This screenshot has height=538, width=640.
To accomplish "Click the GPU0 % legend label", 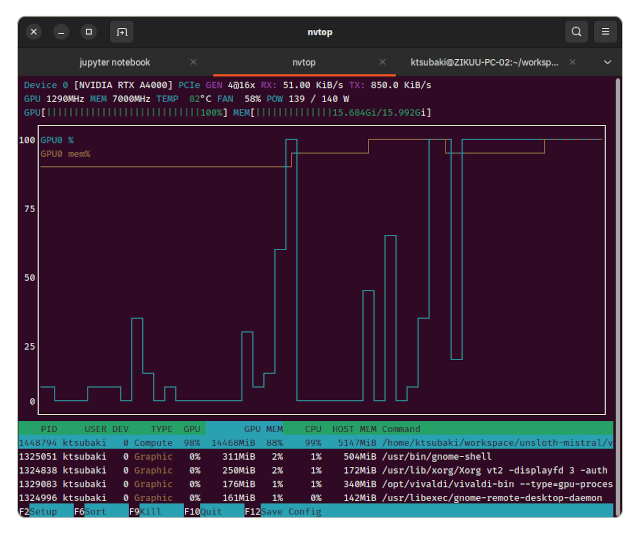I will click(57, 140).
